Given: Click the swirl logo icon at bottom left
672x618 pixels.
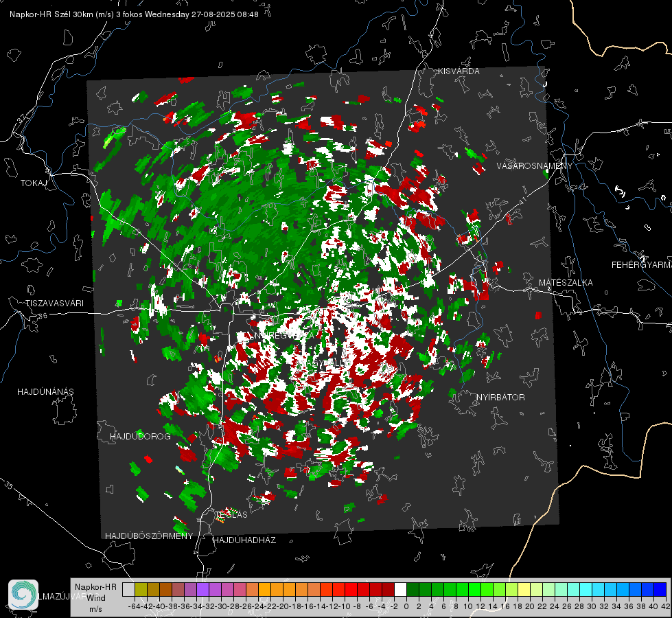Looking at the screenshot, I should coord(23,595).
